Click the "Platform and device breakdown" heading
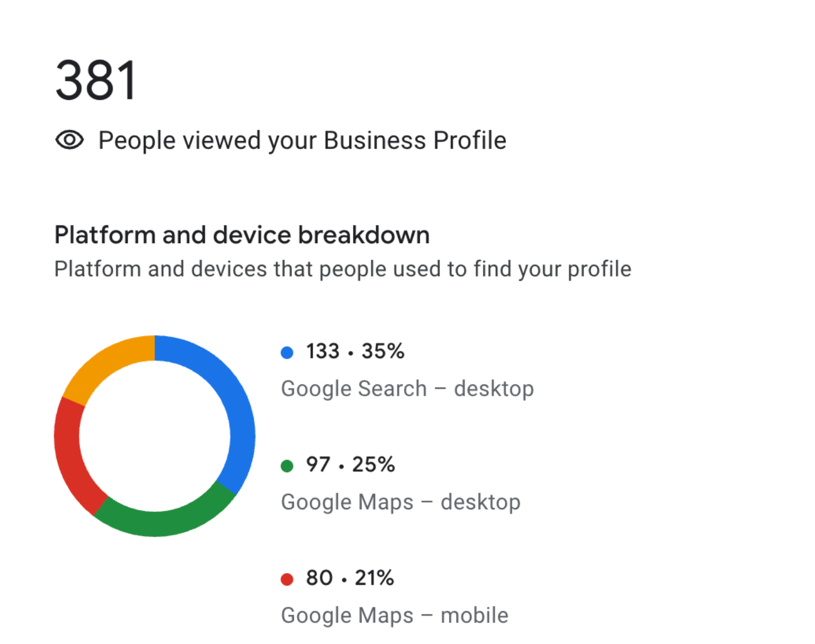Viewport: 815px width, 644px height. [x=242, y=235]
